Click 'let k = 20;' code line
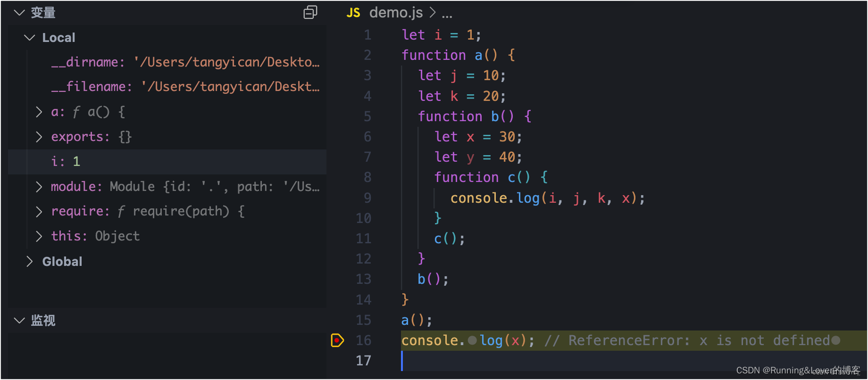 point(462,96)
